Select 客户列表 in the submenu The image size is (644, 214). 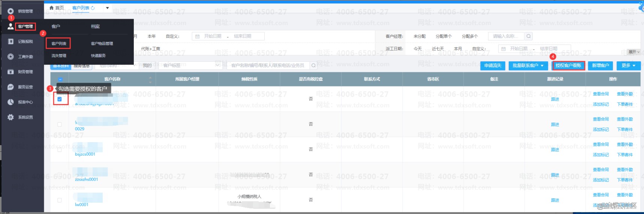pos(59,43)
